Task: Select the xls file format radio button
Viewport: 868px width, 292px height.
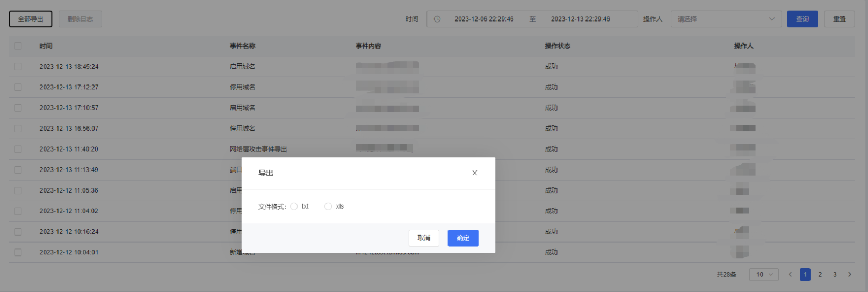Action: 328,206
